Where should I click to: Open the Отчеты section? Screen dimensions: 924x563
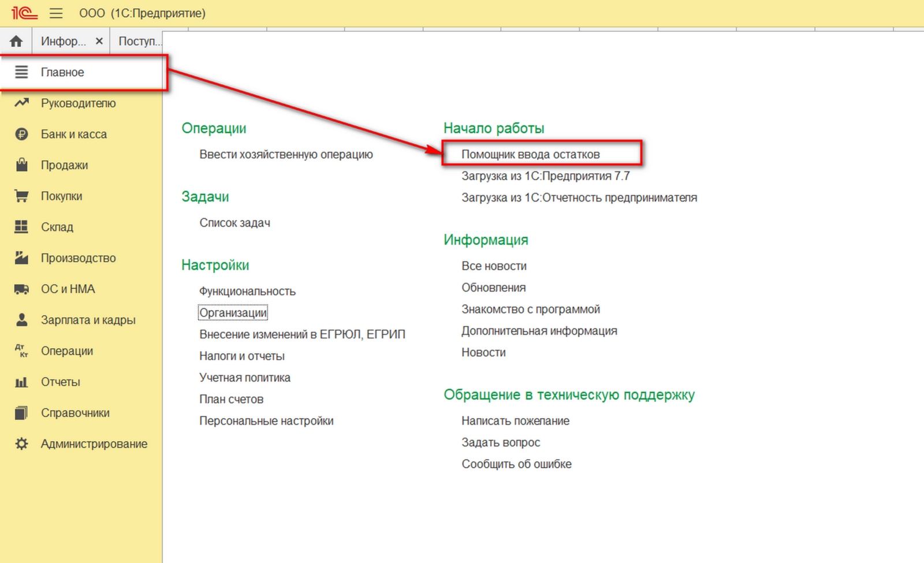[61, 382]
